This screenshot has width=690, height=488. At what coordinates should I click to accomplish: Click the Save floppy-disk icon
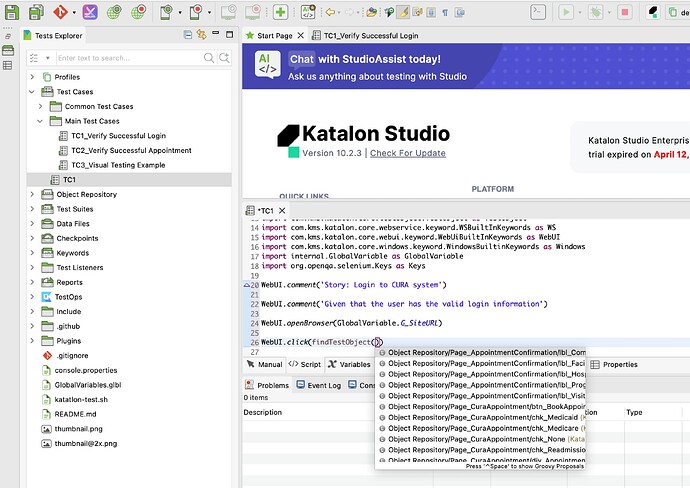(x=12, y=12)
